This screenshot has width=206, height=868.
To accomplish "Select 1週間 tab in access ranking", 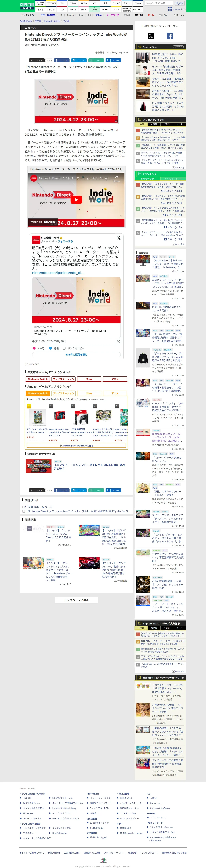I will click(167, 124).
